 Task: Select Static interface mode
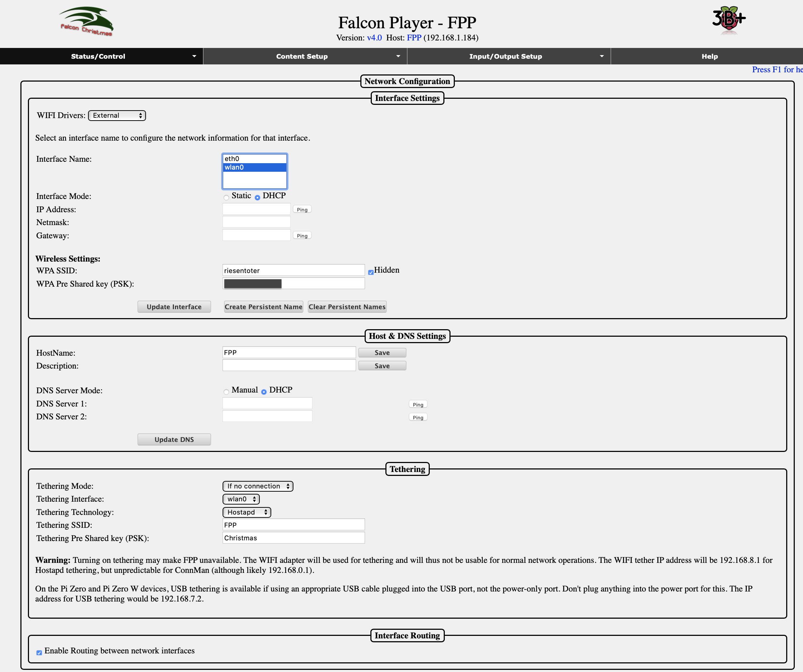click(x=227, y=198)
